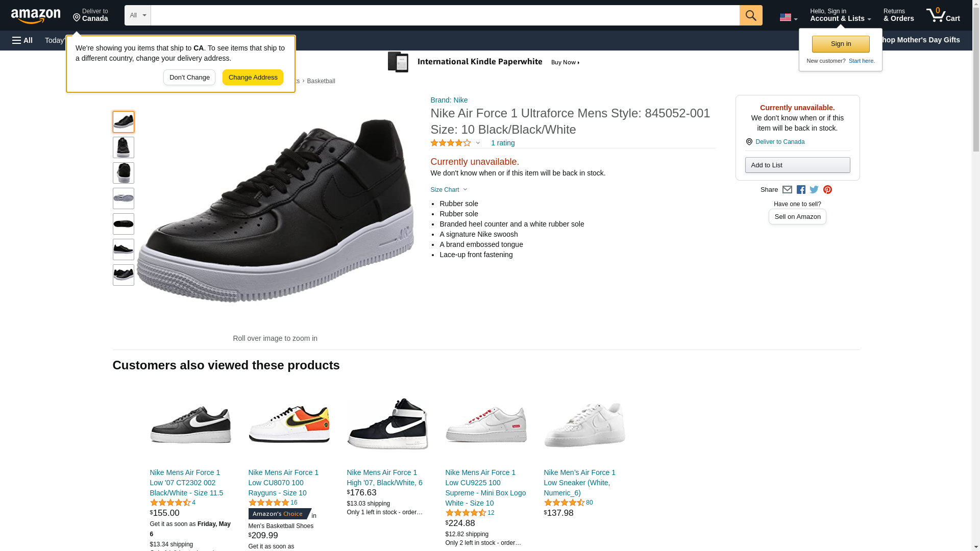Share product on Facebook
The height and width of the screenshot is (551, 980).
click(801, 190)
